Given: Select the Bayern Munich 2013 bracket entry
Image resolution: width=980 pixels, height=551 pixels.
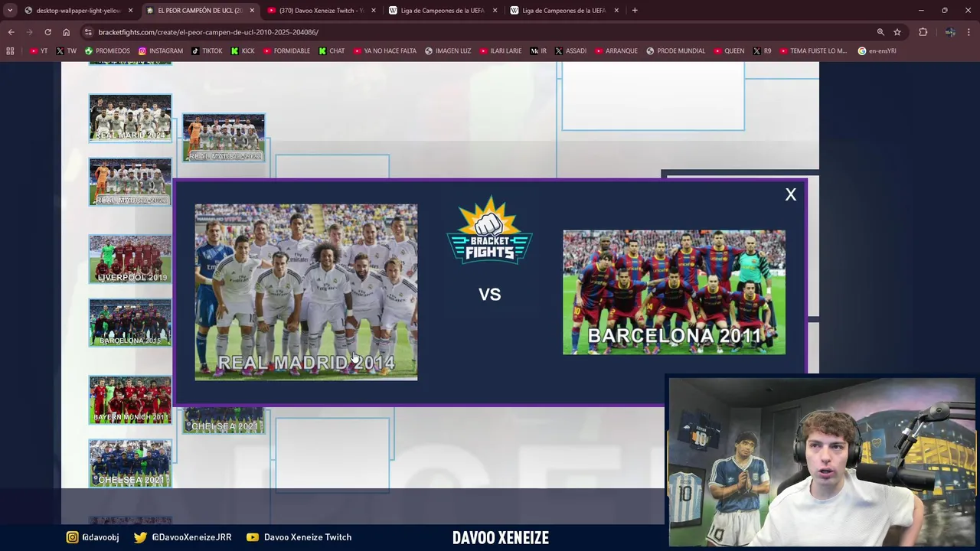Looking at the screenshot, I should click(x=130, y=399).
